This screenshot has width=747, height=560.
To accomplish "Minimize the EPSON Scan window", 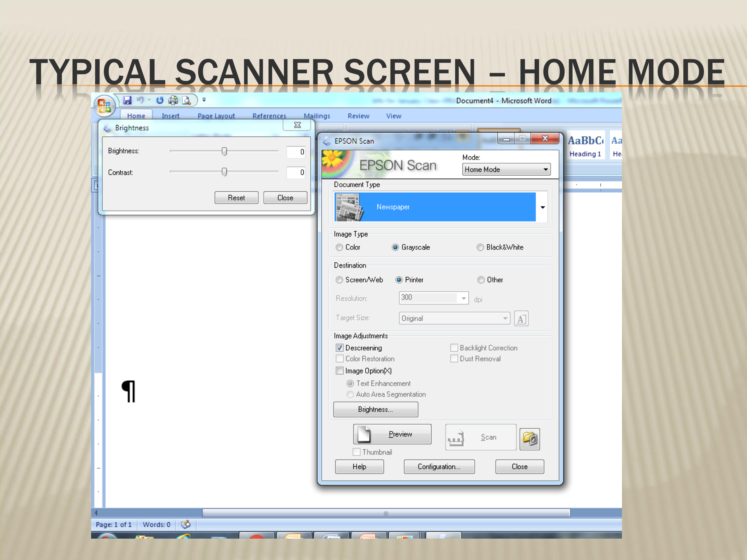I will point(506,139).
